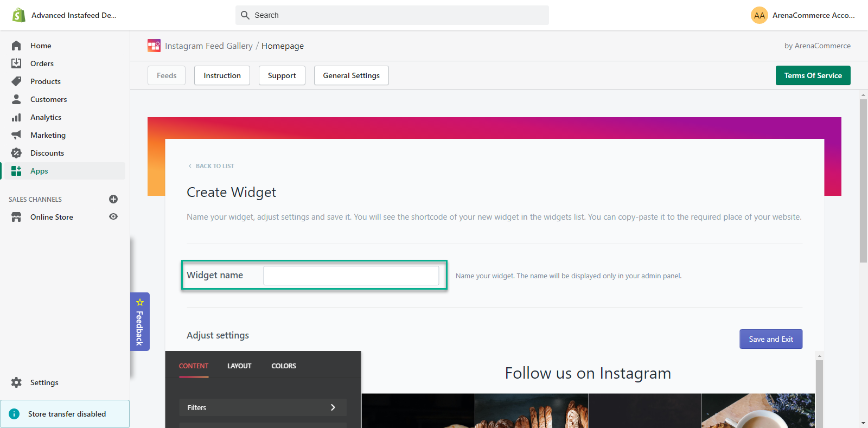Click the Marketing megaphone icon

point(16,135)
